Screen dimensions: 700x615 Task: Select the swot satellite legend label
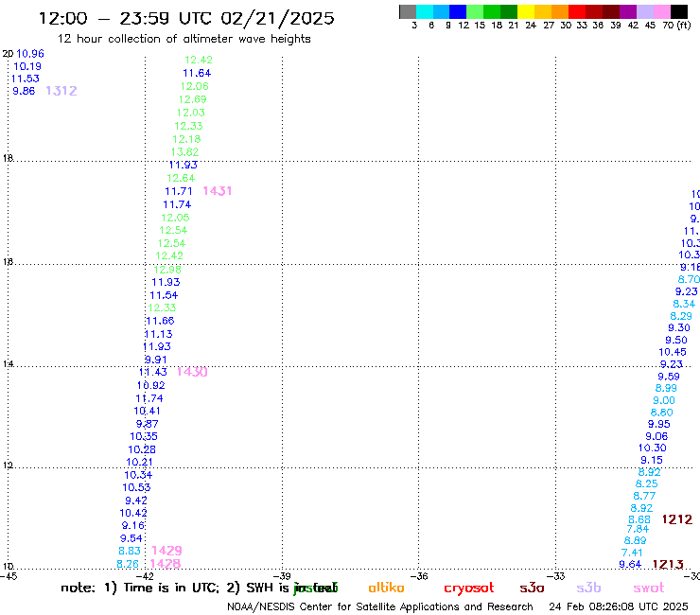[x=649, y=588]
